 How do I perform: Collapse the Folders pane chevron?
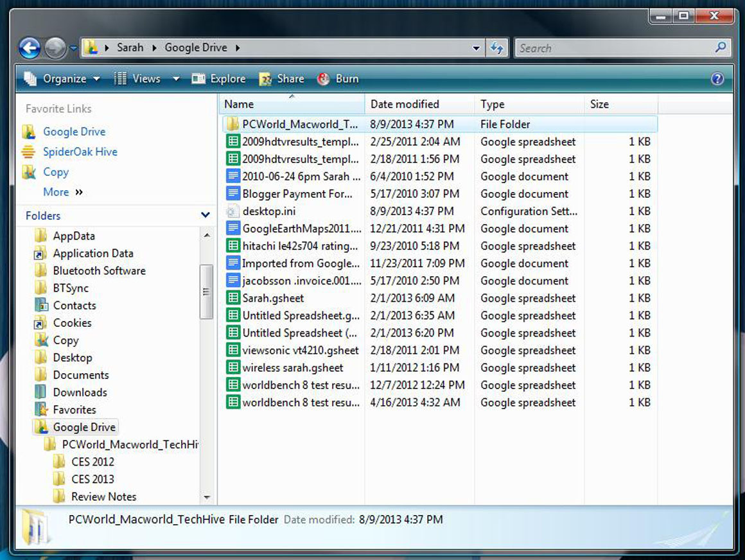pyautogui.click(x=206, y=216)
